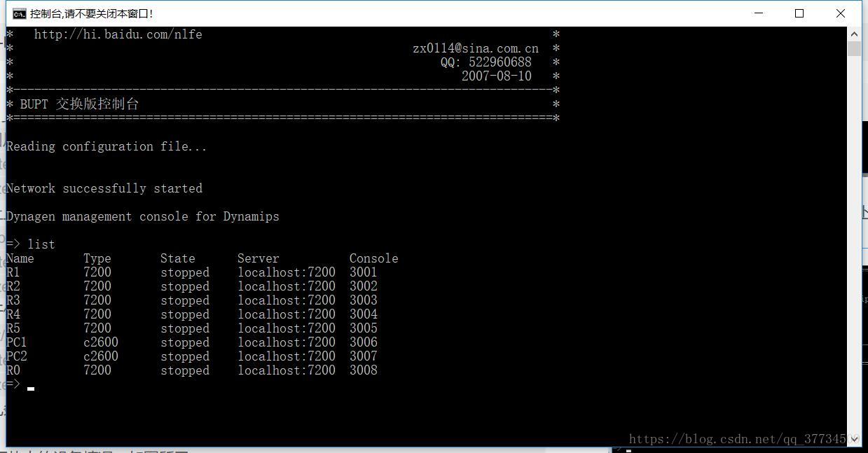Click console port 3005
868x453 pixels.
pyautogui.click(x=364, y=328)
